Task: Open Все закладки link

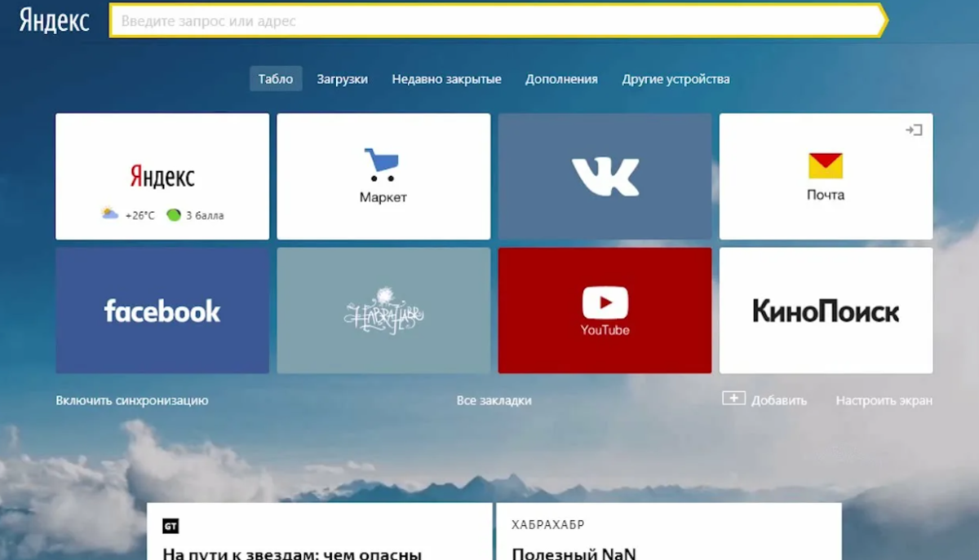Action: [x=494, y=400]
